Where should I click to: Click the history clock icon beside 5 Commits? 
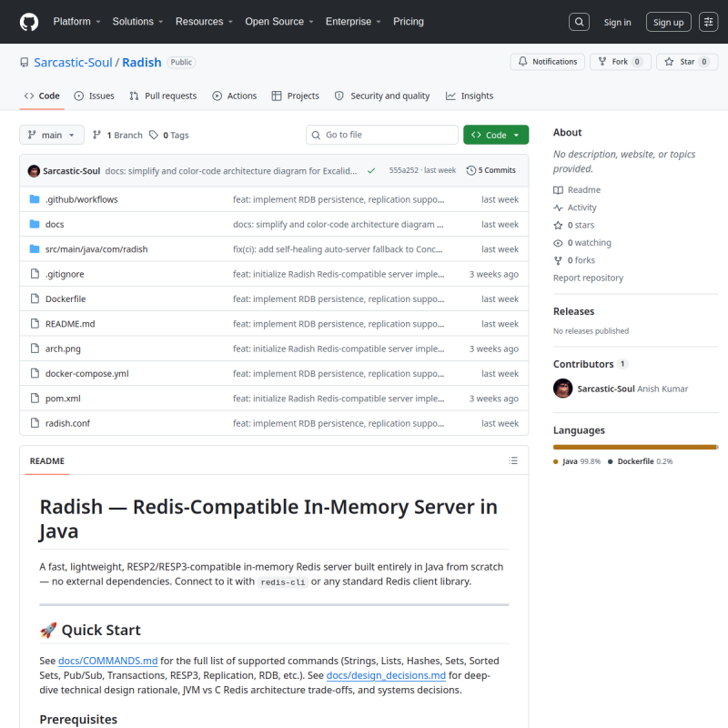[x=470, y=170]
